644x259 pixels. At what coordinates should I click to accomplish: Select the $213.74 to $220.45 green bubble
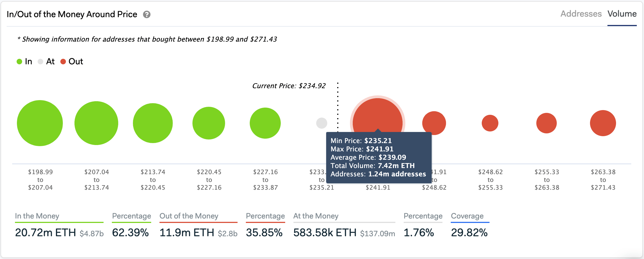[153, 123]
